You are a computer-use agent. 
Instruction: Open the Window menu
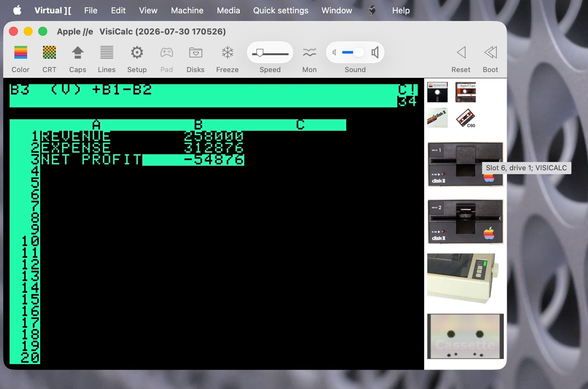coord(337,10)
